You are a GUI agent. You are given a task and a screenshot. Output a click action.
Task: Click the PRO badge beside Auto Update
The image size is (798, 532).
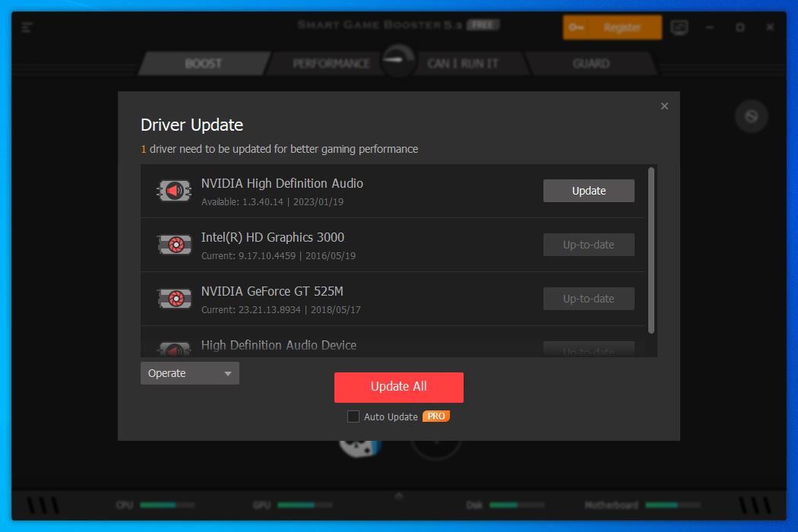click(436, 416)
